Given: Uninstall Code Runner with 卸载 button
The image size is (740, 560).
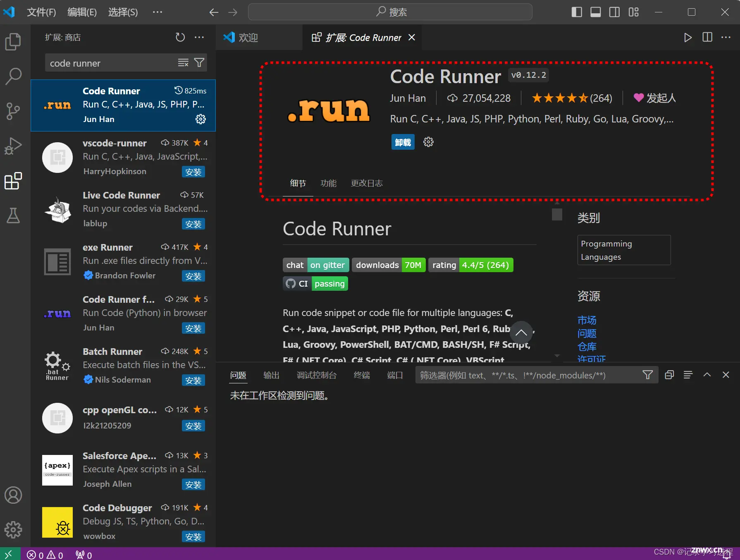Looking at the screenshot, I should [x=403, y=142].
